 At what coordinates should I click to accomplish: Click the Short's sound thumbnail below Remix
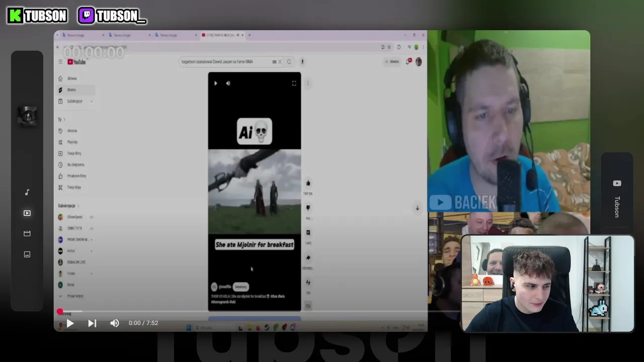tap(308, 306)
